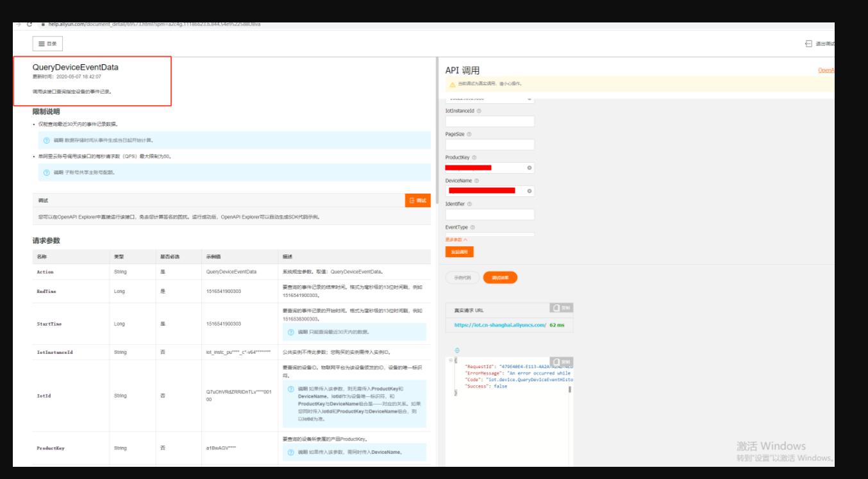Click the orange 调试 debug button
Screen dimensions: 868x479
pyautogui.click(x=418, y=201)
